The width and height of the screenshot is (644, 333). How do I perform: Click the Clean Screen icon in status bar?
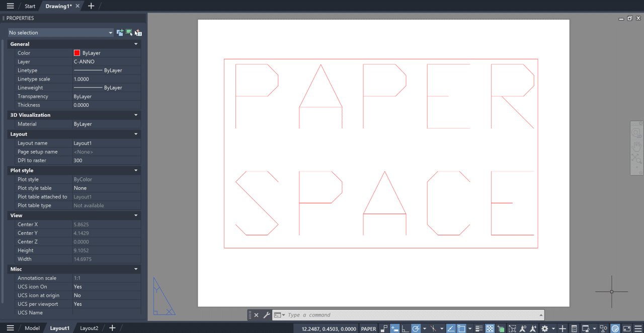tap(627, 328)
